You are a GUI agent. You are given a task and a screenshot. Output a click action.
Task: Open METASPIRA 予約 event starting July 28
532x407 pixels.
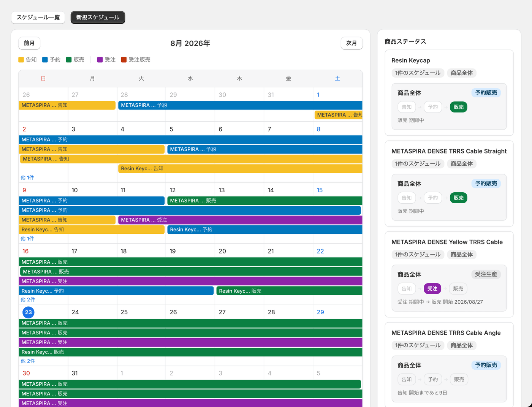[x=240, y=105]
